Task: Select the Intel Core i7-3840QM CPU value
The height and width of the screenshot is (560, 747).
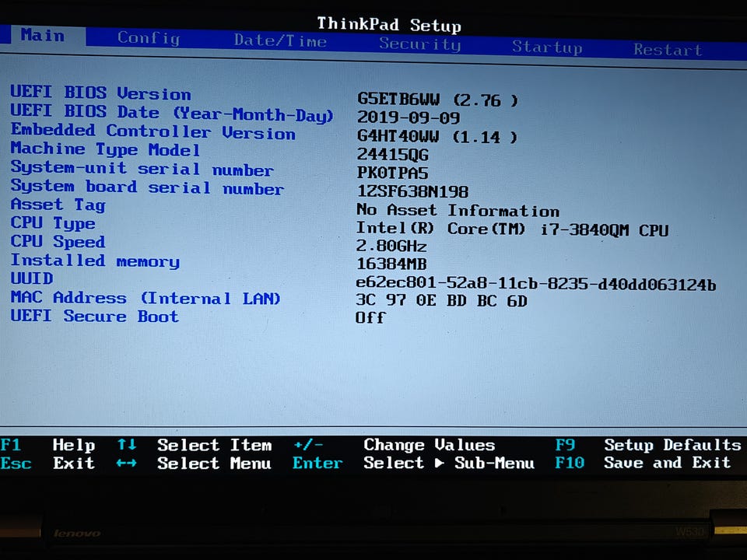Action: 512,229
